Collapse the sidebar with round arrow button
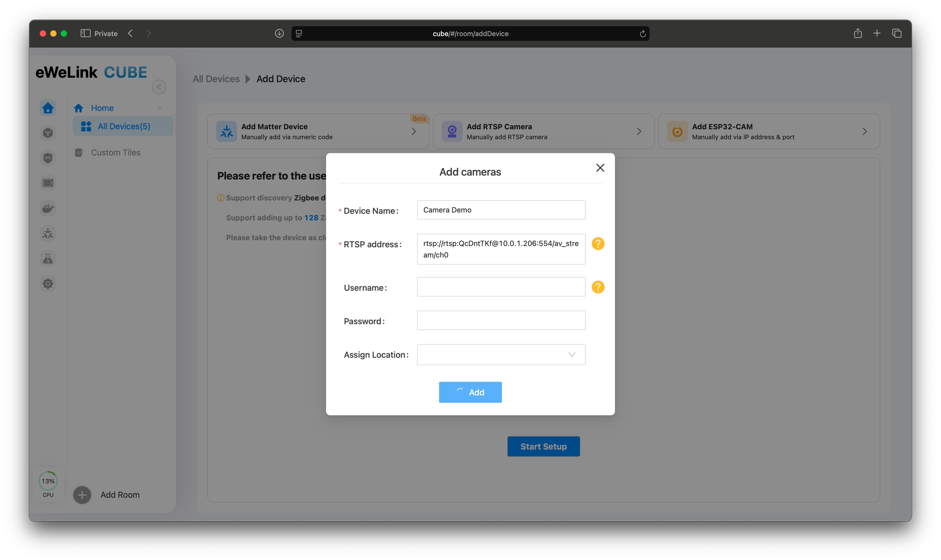This screenshot has height=560, width=941. (x=159, y=87)
